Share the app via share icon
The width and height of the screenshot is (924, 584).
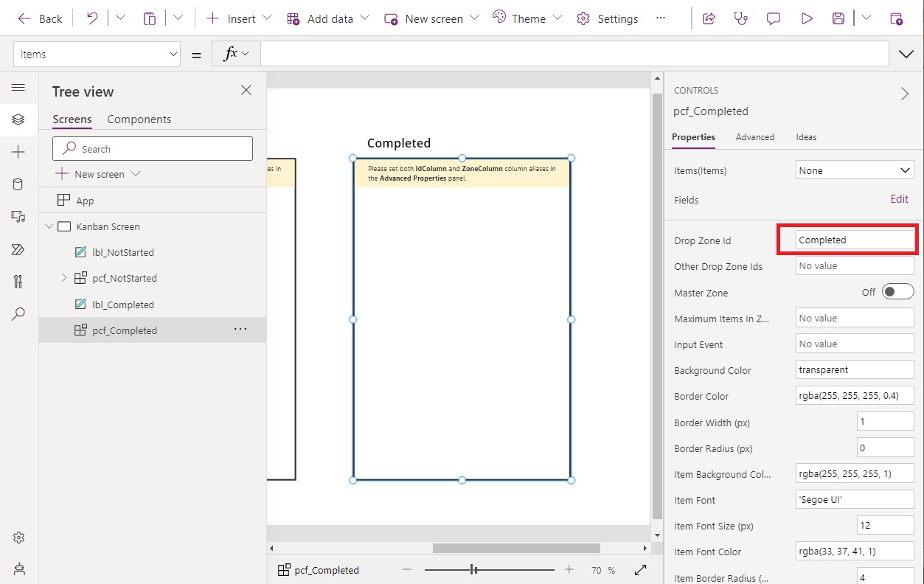(x=709, y=18)
